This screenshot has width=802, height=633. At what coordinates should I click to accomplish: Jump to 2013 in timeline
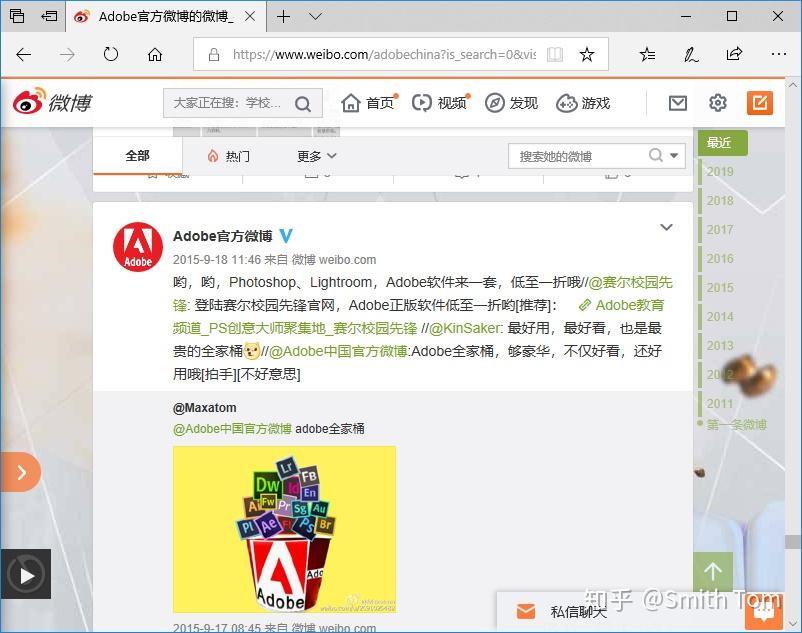click(x=720, y=346)
